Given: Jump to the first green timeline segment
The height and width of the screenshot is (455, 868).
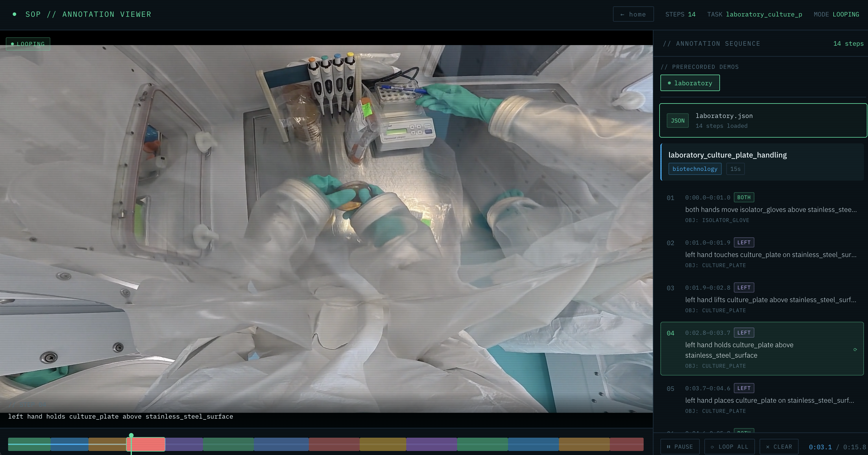Looking at the screenshot, I should 29,444.
